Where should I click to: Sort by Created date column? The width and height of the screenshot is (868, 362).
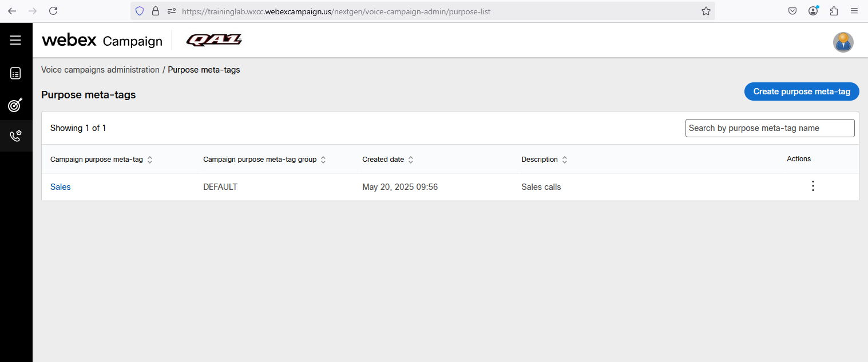pos(411,160)
